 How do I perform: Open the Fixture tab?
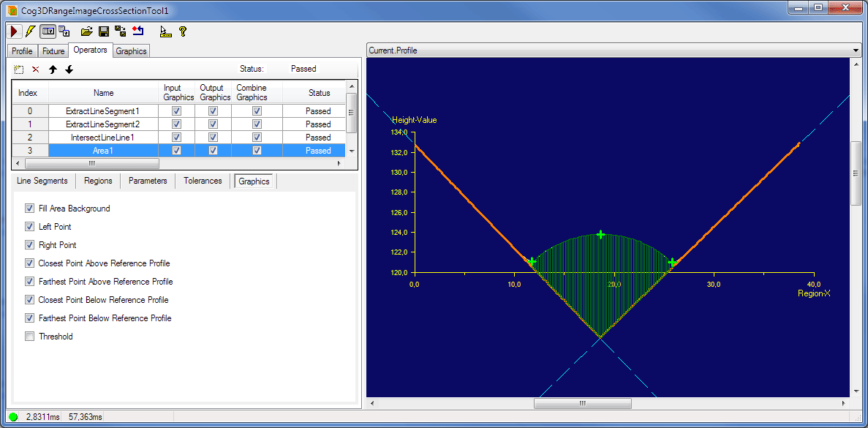coord(53,50)
